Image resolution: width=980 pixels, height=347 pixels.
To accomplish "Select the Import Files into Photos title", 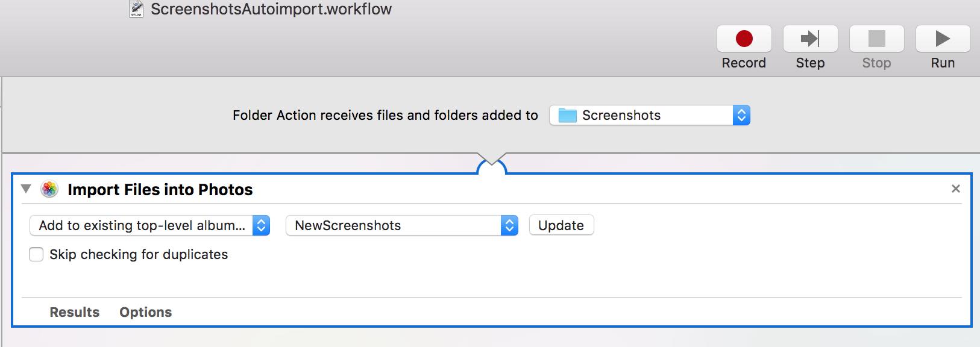I will click(x=160, y=190).
